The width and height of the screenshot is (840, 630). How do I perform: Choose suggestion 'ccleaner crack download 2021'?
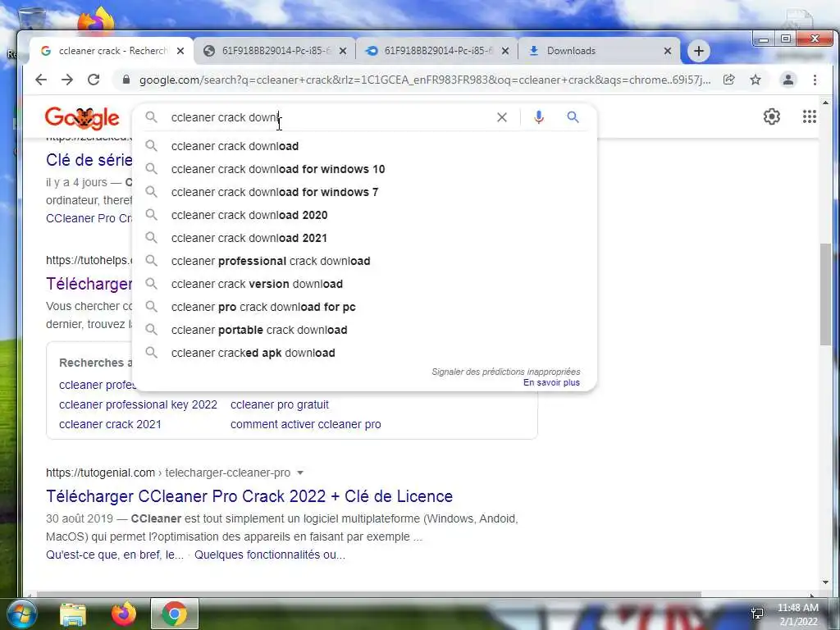(364, 239)
